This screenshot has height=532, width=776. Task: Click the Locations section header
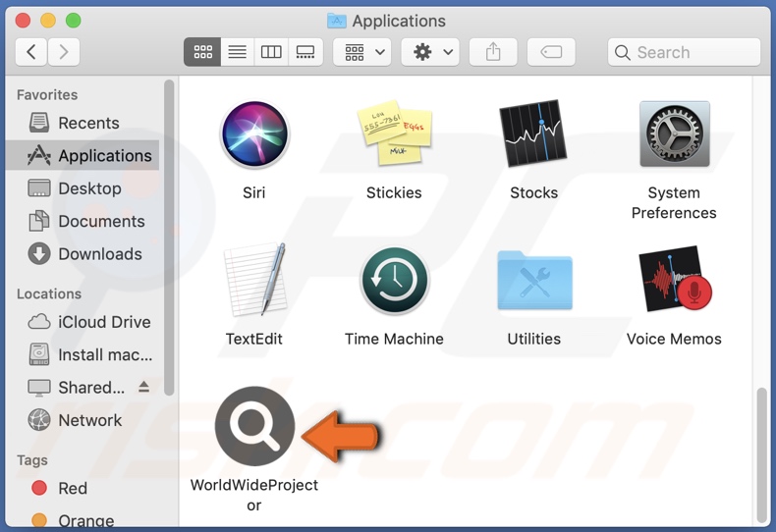point(49,293)
